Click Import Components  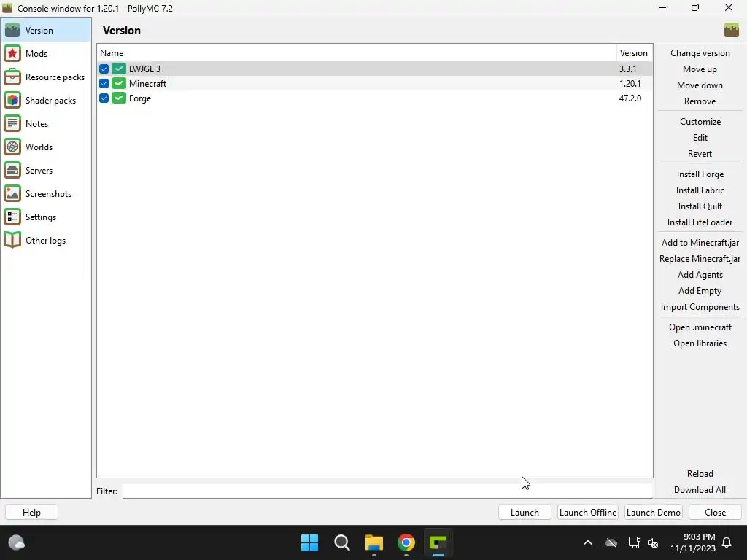click(x=700, y=307)
